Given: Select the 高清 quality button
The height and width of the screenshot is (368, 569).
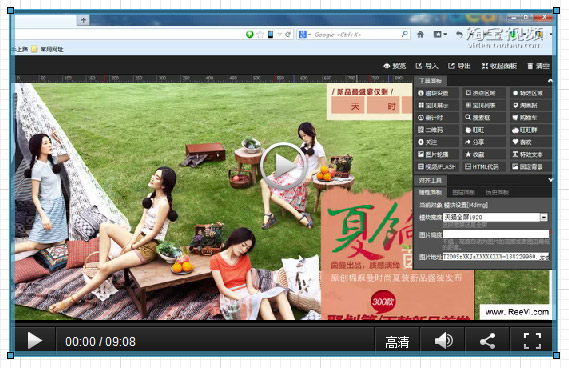Looking at the screenshot, I should tap(397, 342).
